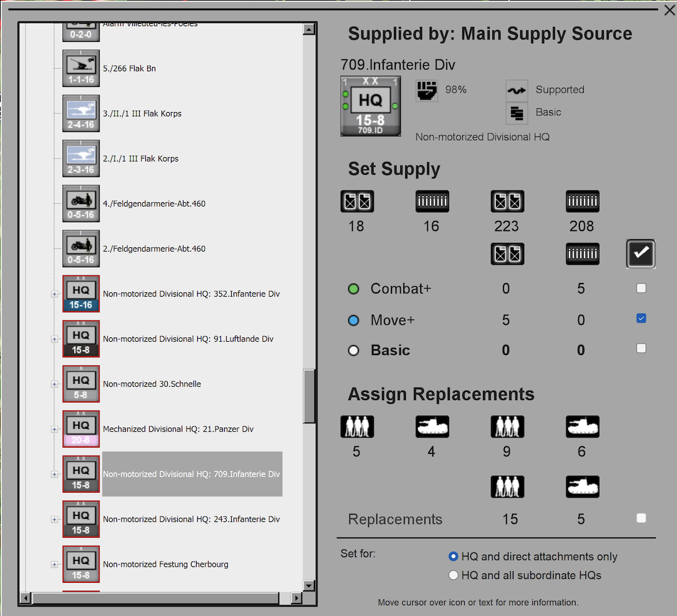
Task: Click the infantry icon above Replacements 15
Action: 507,487
